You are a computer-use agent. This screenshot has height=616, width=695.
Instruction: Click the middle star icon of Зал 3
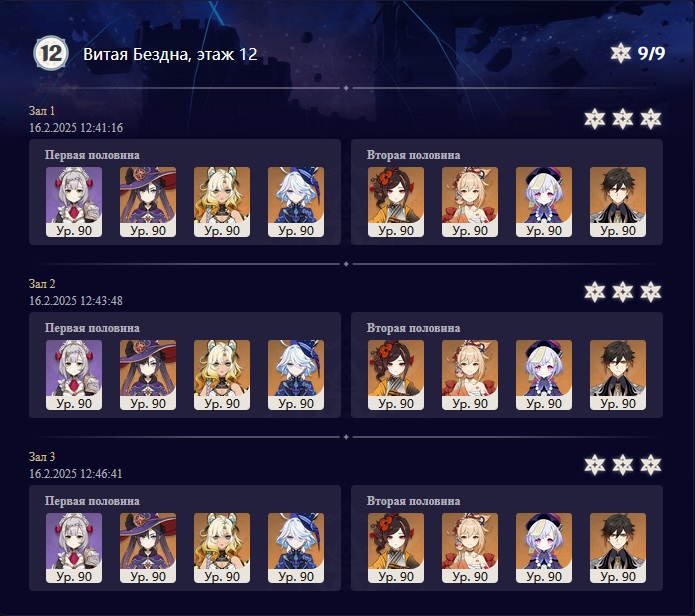point(623,465)
